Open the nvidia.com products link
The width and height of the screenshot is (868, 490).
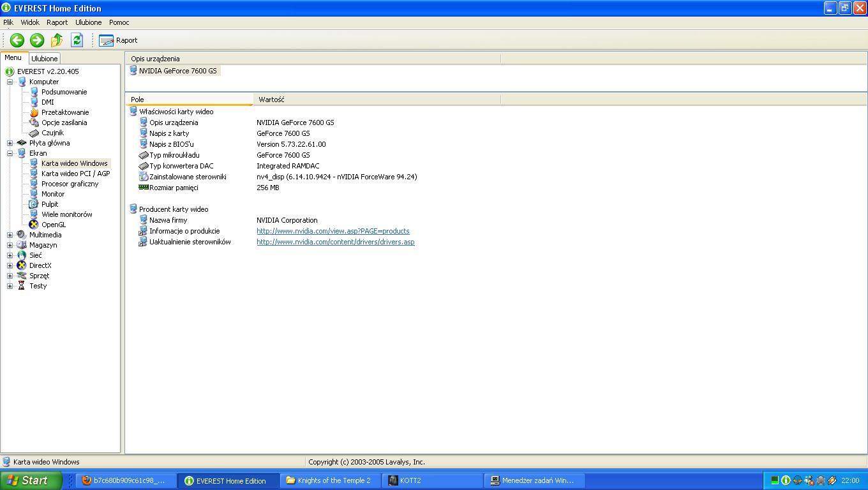click(333, 231)
